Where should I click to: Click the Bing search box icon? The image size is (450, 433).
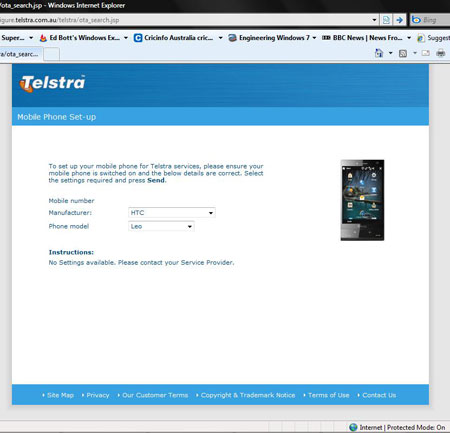click(x=416, y=20)
